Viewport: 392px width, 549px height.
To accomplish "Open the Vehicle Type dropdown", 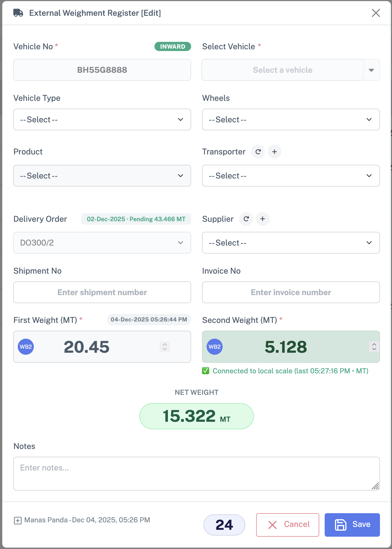I will 102,119.
